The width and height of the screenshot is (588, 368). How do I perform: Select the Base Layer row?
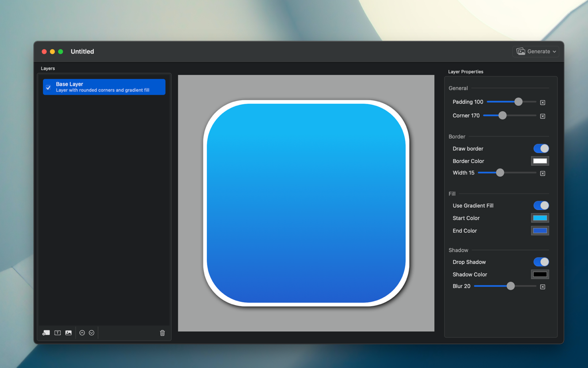point(110,87)
